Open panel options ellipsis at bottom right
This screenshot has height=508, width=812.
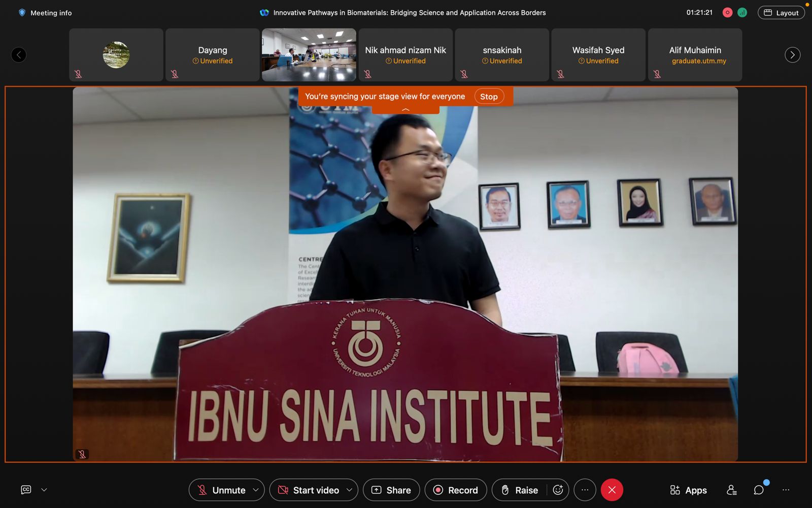786,490
